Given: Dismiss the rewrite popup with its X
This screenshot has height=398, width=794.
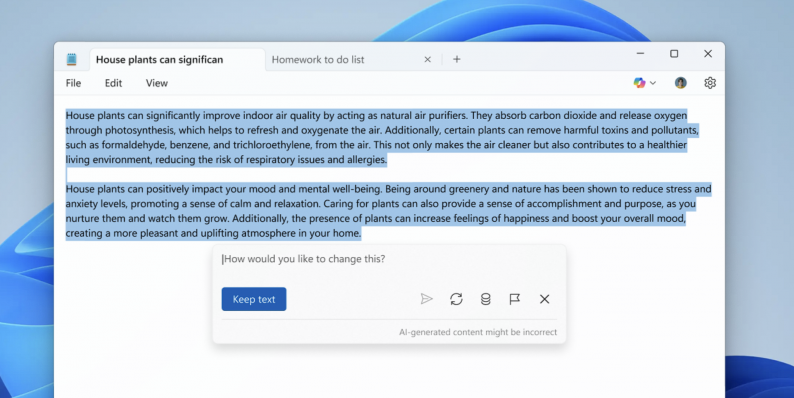Looking at the screenshot, I should tap(544, 299).
